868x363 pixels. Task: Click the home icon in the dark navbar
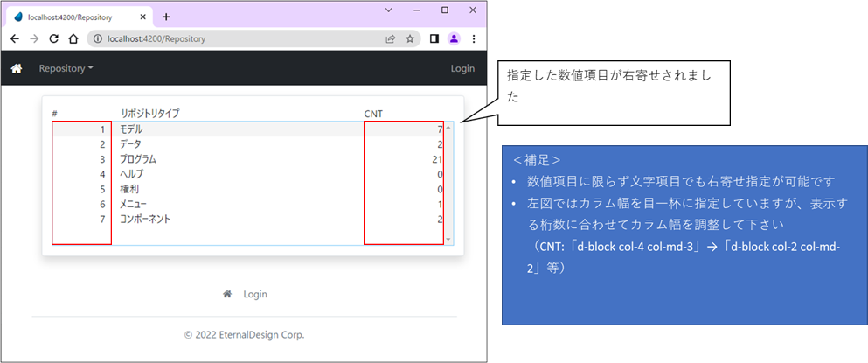(x=16, y=69)
